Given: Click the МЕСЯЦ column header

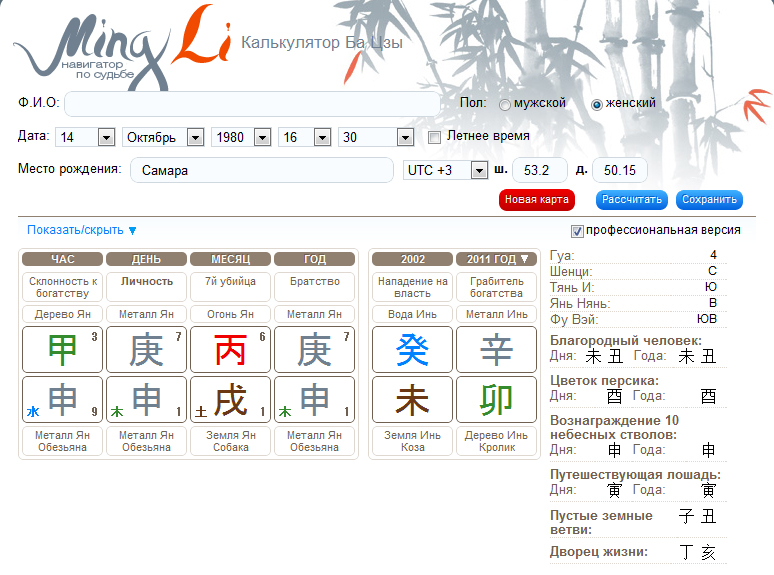Looking at the screenshot, I should click(230, 259).
